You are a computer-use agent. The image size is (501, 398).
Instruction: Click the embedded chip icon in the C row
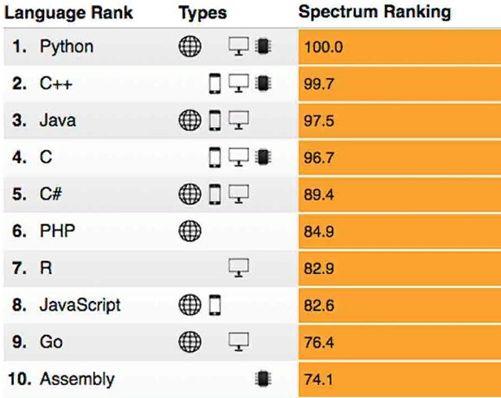click(x=263, y=157)
